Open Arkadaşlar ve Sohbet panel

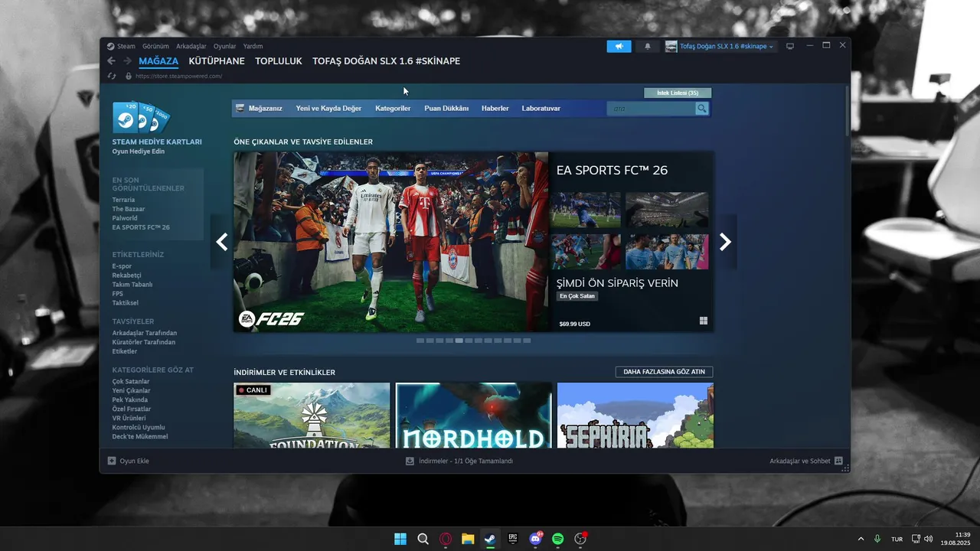tap(806, 461)
